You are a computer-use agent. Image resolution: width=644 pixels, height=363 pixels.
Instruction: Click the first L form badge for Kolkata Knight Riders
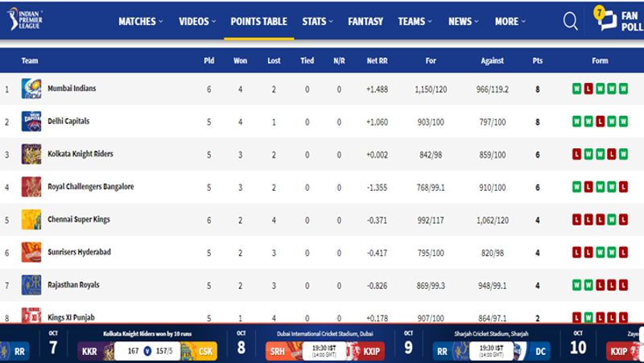pos(576,154)
